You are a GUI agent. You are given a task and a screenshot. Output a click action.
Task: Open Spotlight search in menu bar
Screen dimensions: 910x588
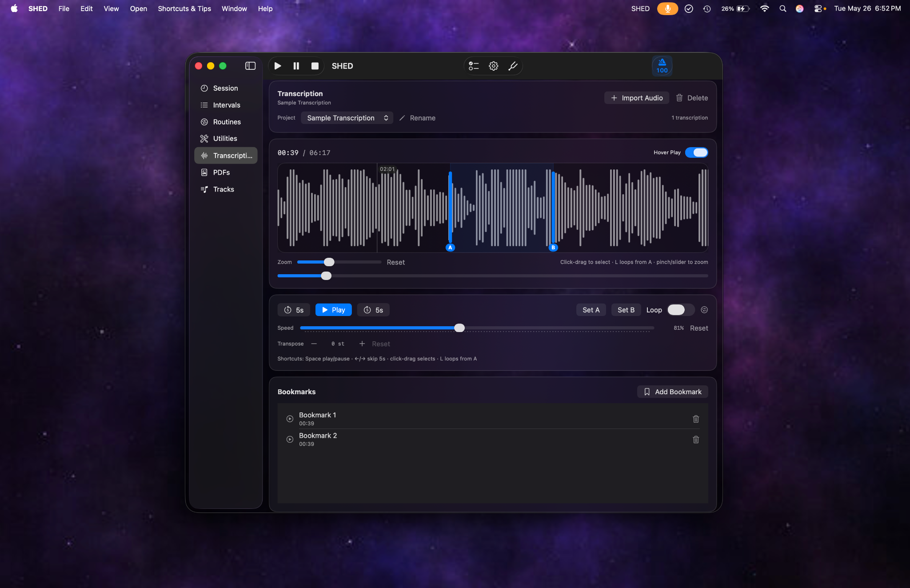[783, 8]
